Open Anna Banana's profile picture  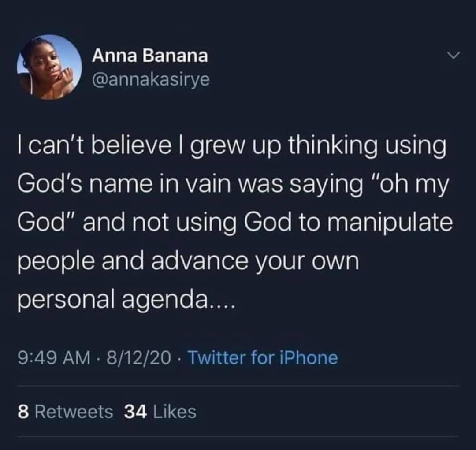click(x=49, y=67)
